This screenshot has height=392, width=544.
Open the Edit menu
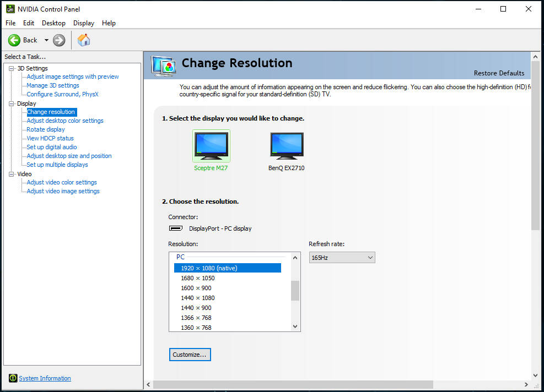[29, 23]
